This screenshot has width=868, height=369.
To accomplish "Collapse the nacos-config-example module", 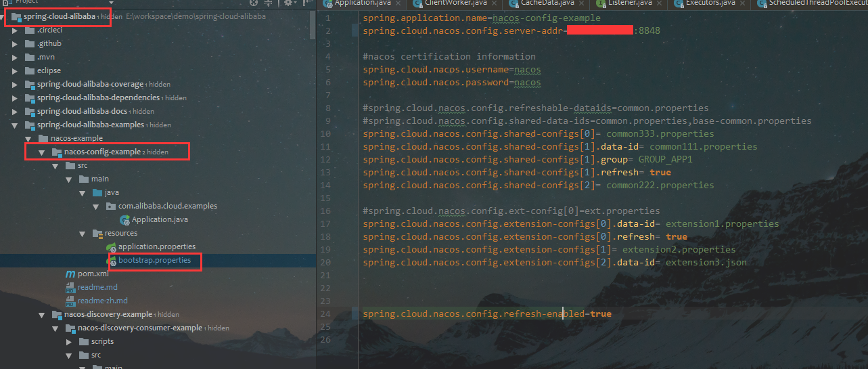I will tap(42, 152).
